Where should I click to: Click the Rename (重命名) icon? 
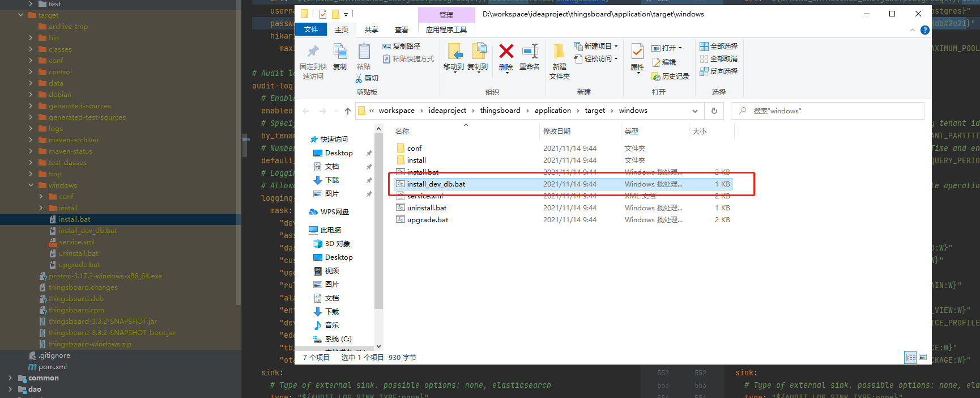530,52
